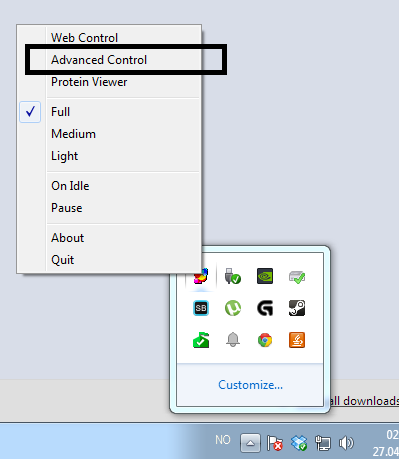Click the green folder checkmark tray icon
399x459 pixels.
tap(201, 340)
